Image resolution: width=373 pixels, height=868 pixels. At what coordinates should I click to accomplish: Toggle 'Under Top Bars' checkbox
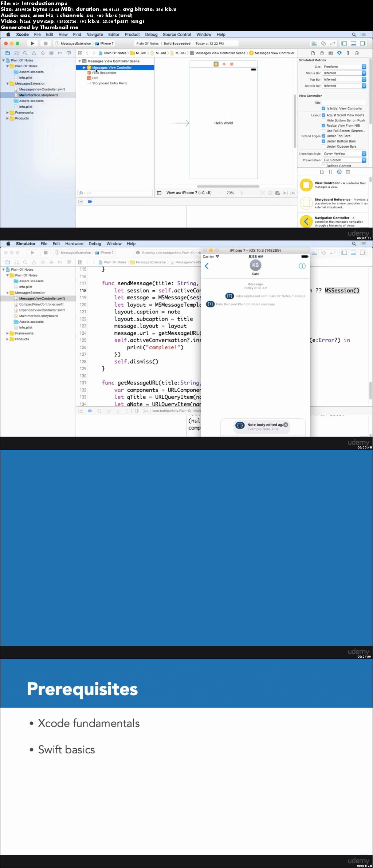tap(323, 136)
